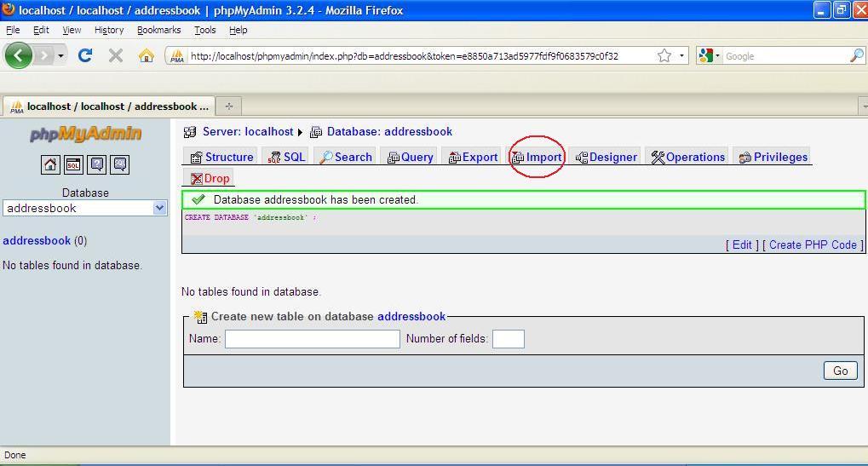Focus the new table Name field
The width and height of the screenshot is (868, 466).
[313, 339]
